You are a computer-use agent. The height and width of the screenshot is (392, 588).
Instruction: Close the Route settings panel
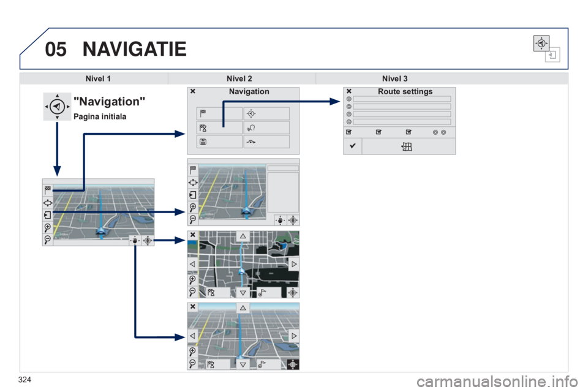(349, 91)
